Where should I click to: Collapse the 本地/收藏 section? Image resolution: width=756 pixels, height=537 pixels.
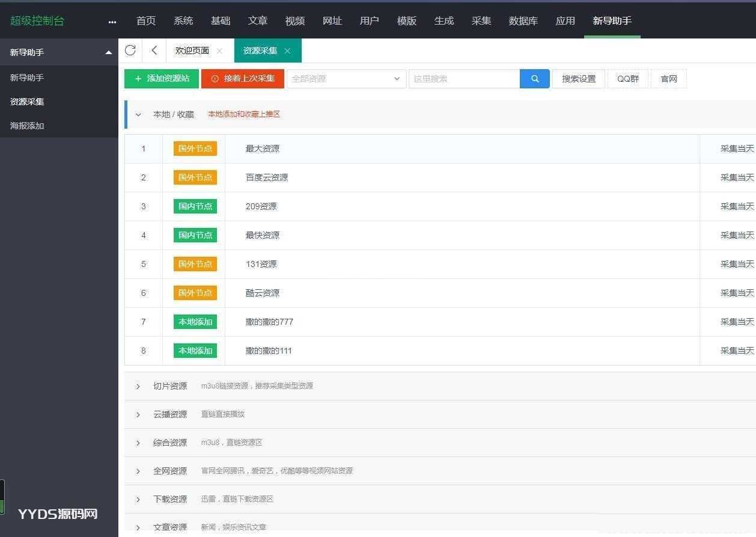pyautogui.click(x=138, y=114)
